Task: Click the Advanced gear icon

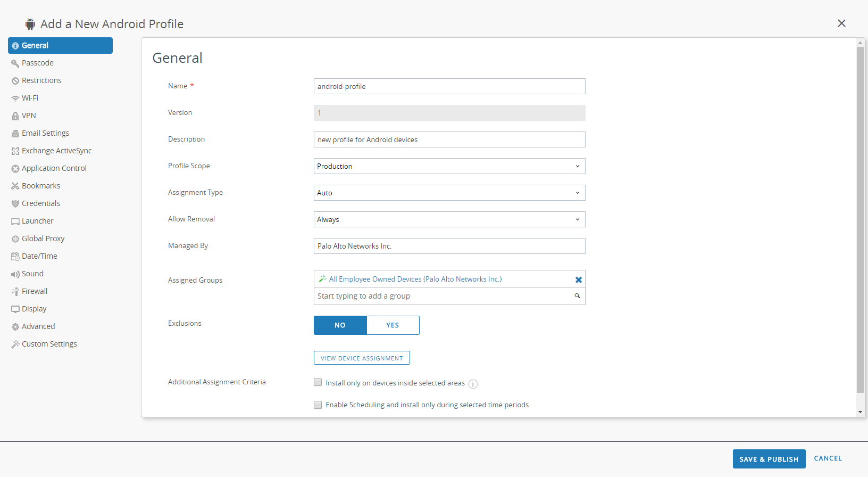Action: click(15, 327)
